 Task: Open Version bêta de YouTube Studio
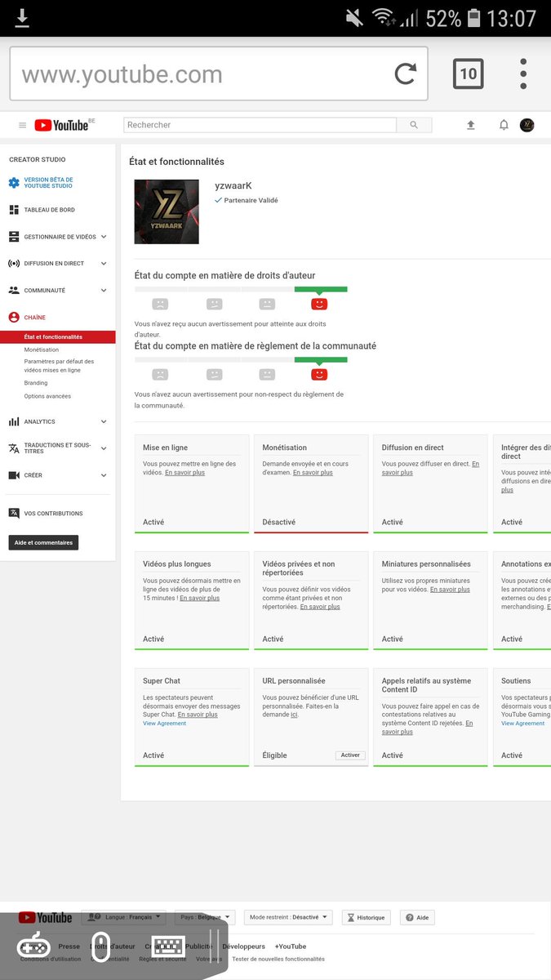(x=48, y=183)
